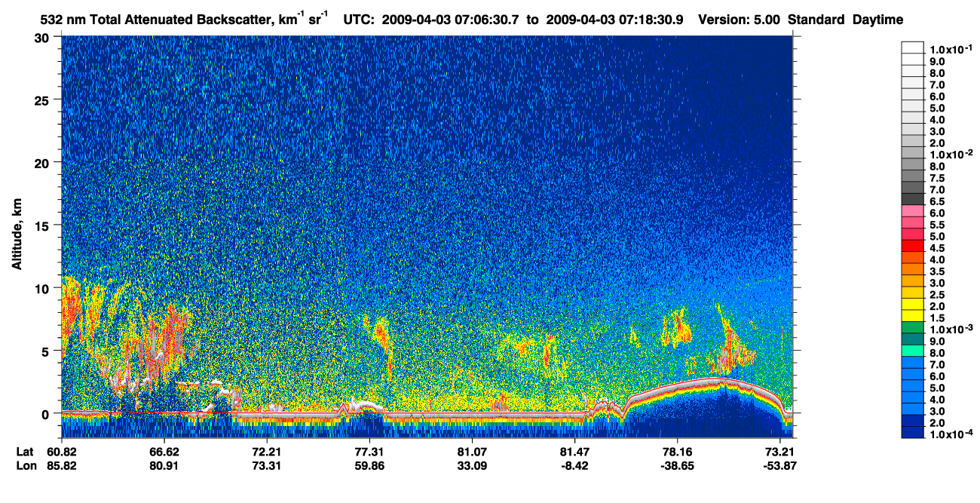Viewport: 980px width, 503px height.
Task: Select latitude value 81.47
Action: point(574,452)
